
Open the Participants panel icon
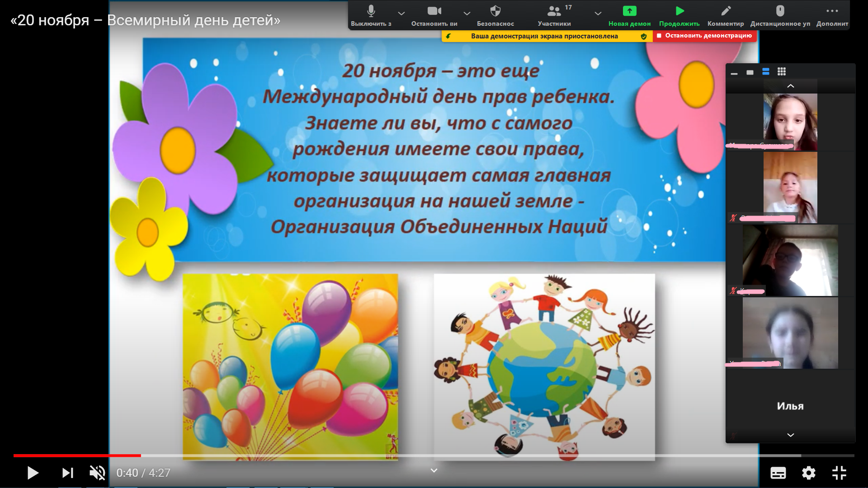(554, 11)
